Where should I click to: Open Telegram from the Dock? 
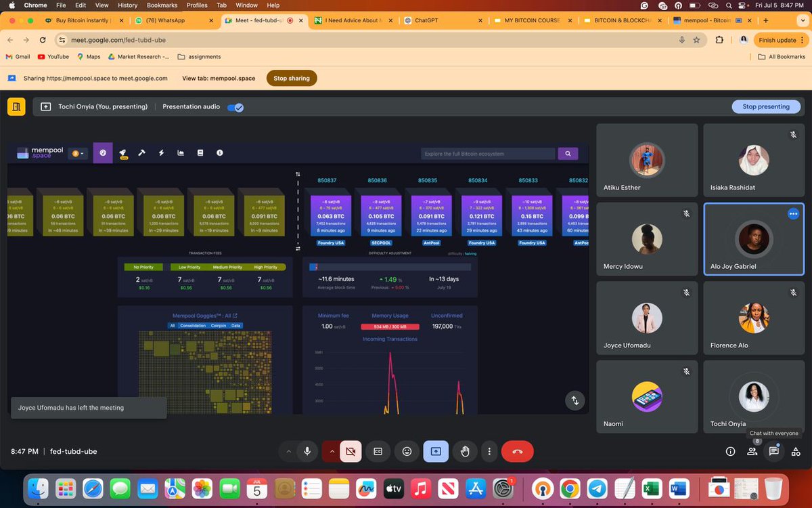click(597, 488)
